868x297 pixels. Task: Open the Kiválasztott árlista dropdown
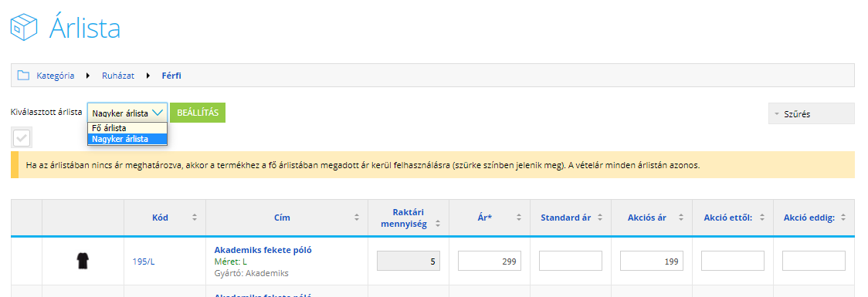(127, 113)
